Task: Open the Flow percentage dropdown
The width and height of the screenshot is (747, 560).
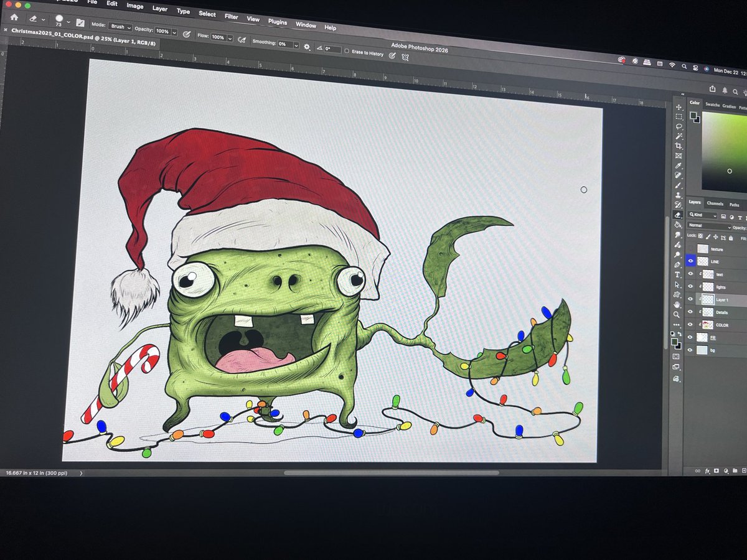Action: click(230, 38)
